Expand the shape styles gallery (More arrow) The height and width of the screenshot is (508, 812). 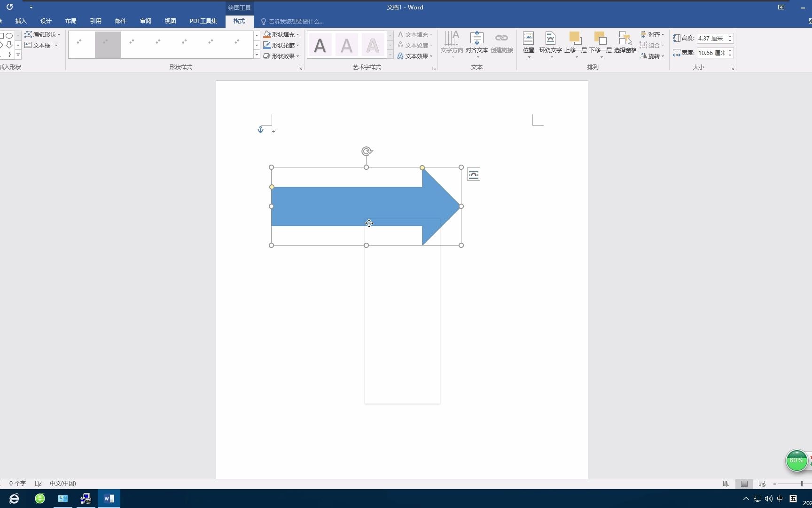pyautogui.click(x=257, y=55)
